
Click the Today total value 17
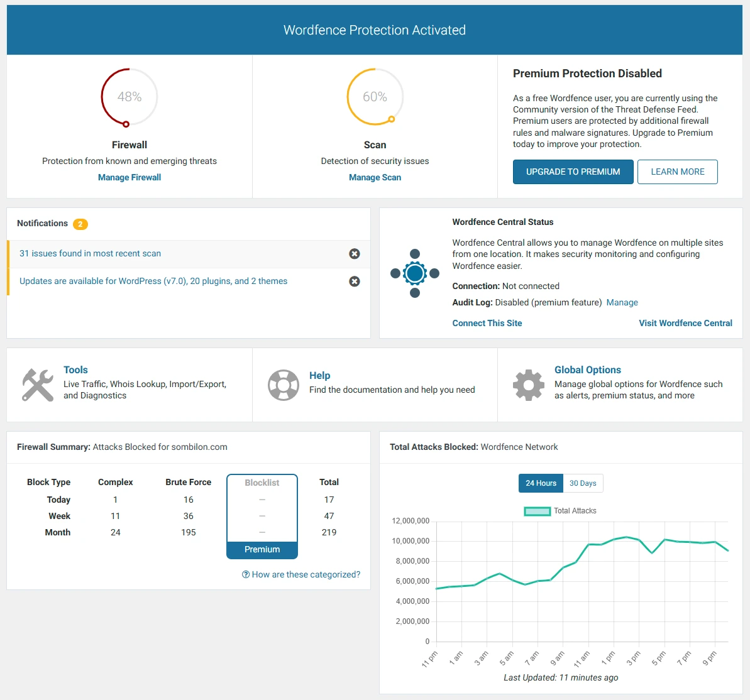(x=329, y=500)
